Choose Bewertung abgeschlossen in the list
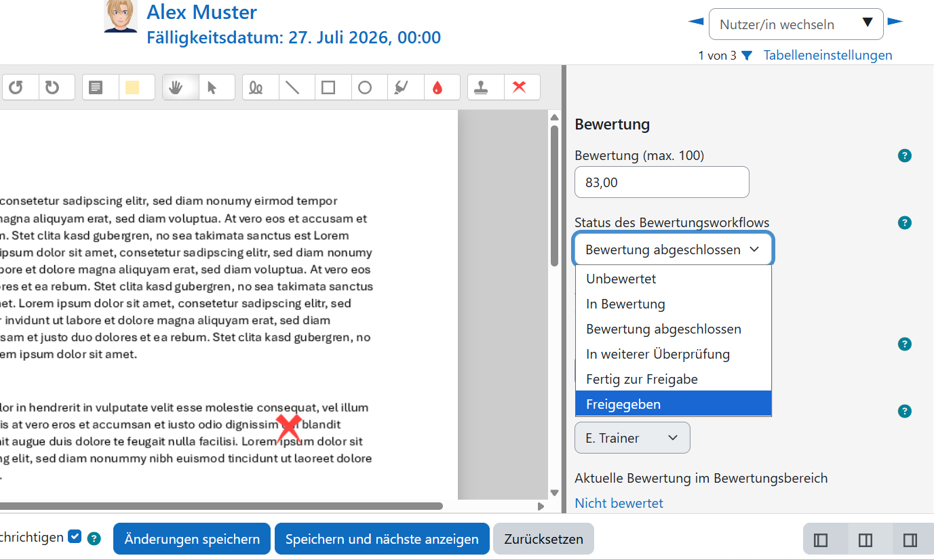The width and height of the screenshot is (934, 560). coord(674,329)
